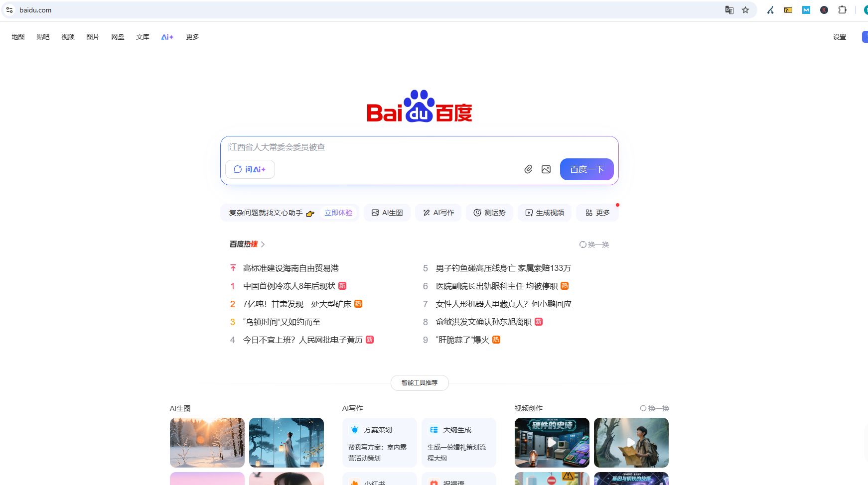Screen dimensions: 868x485
Task: Bookmark the page with the star icon
Action: (745, 10)
